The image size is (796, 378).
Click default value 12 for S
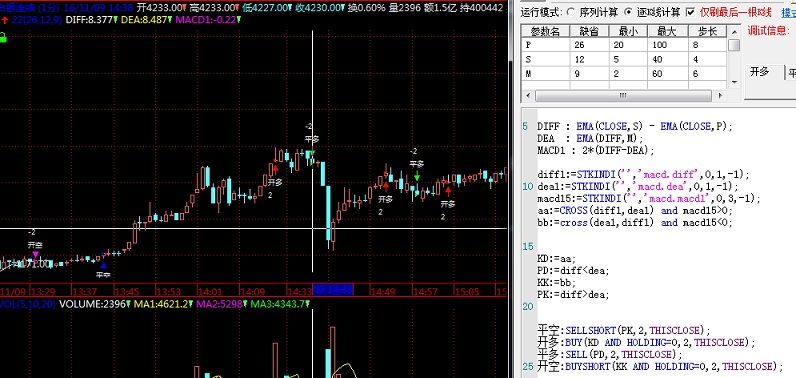click(x=589, y=59)
